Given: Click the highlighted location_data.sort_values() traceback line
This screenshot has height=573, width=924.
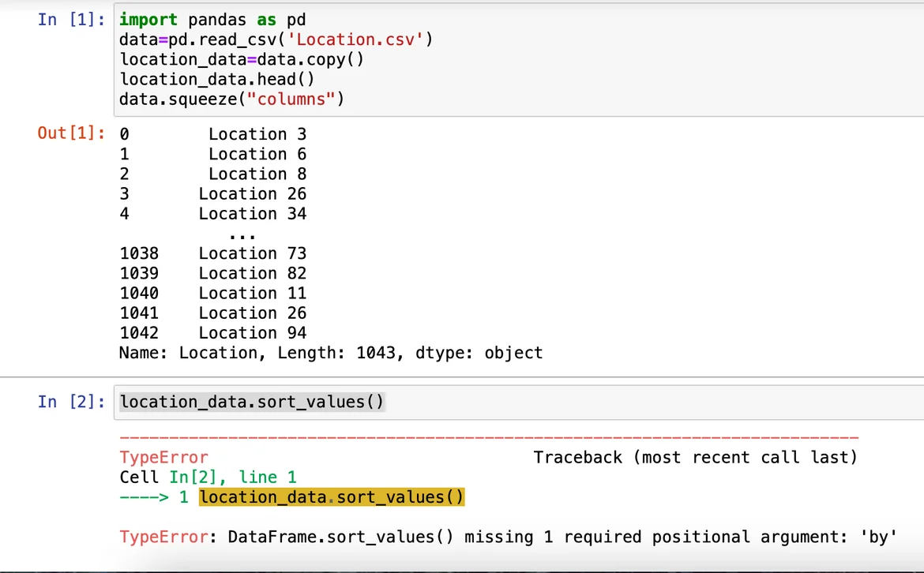Looking at the screenshot, I should 332,497.
